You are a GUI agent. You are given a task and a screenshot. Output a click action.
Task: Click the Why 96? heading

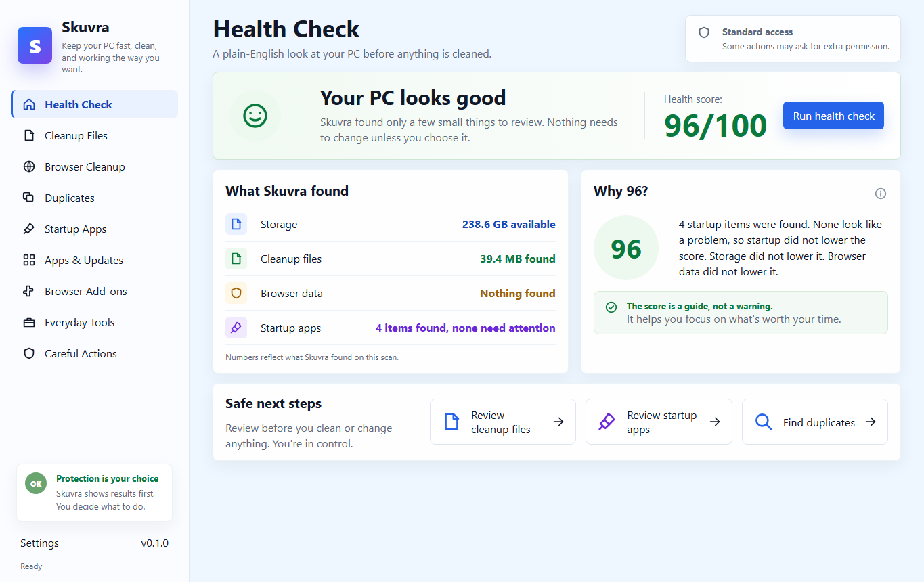[x=621, y=191]
